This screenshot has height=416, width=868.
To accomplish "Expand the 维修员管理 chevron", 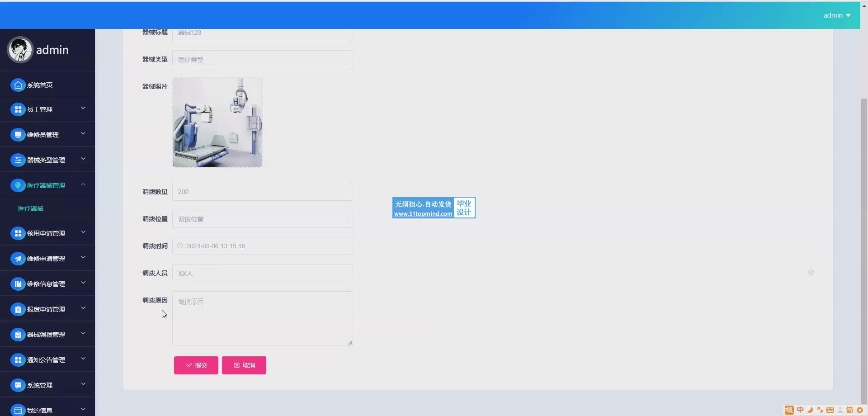I will coord(83,133).
